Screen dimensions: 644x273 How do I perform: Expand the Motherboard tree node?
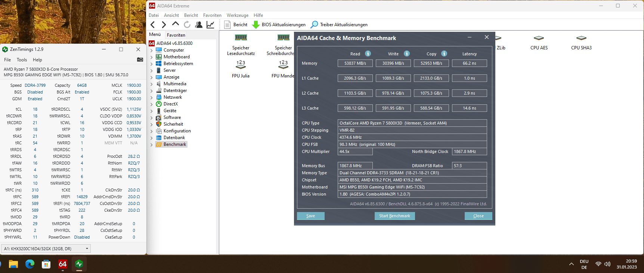click(152, 57)
